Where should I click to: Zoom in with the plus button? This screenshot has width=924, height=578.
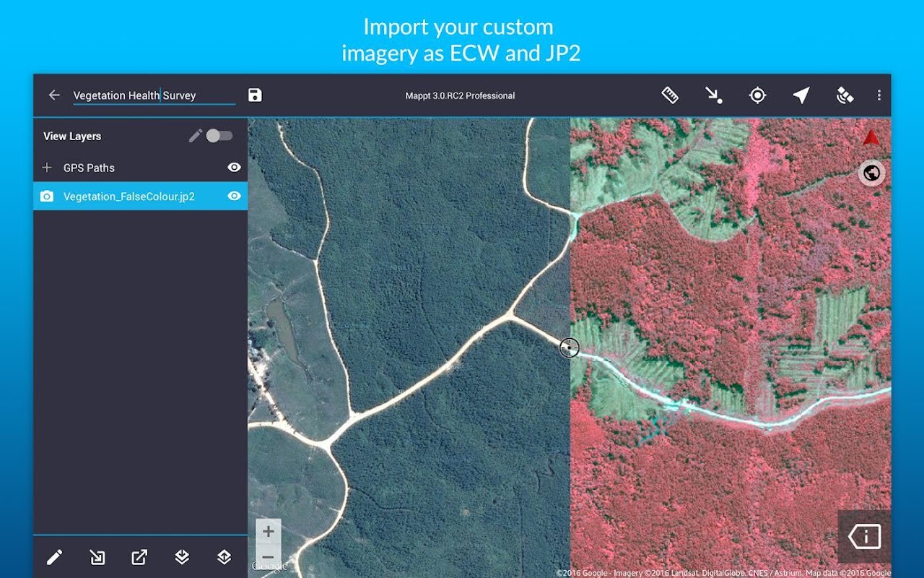click(x=268, y=531)
